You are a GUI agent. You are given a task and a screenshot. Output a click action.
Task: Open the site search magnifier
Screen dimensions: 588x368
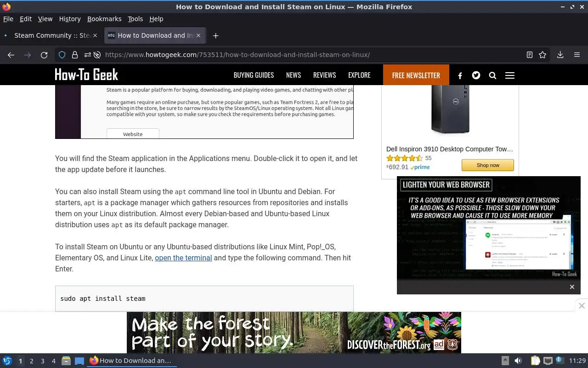click(x=492, y=75)
